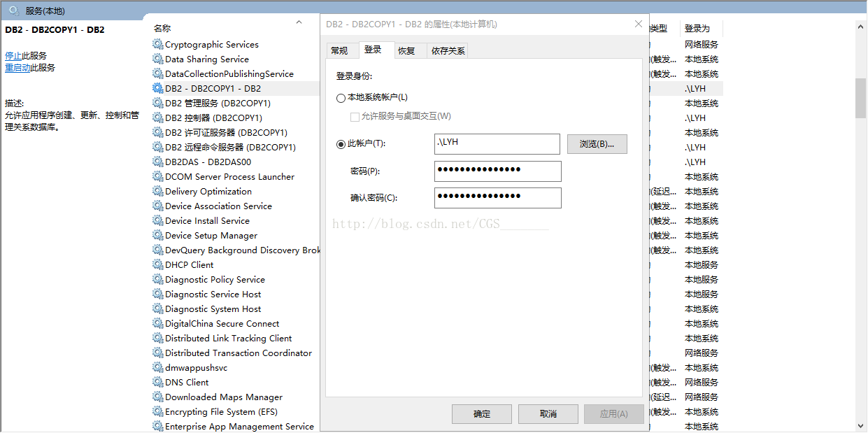The height and width of the screenshot is (433, 868).
Task: Click the gear icon beside DB2 - DB2COPY1 - DB2
Action: coord(158,88)
